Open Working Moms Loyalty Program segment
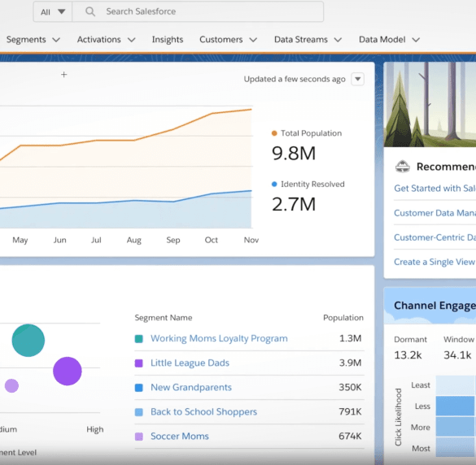 219,338
